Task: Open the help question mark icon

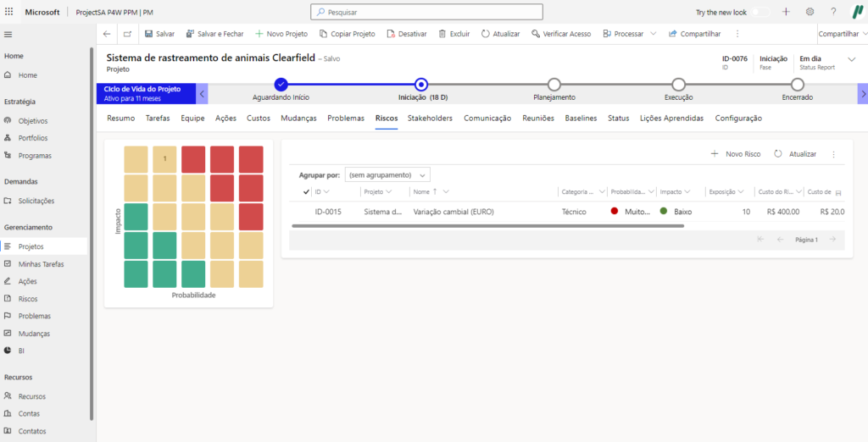Action: 833,12
